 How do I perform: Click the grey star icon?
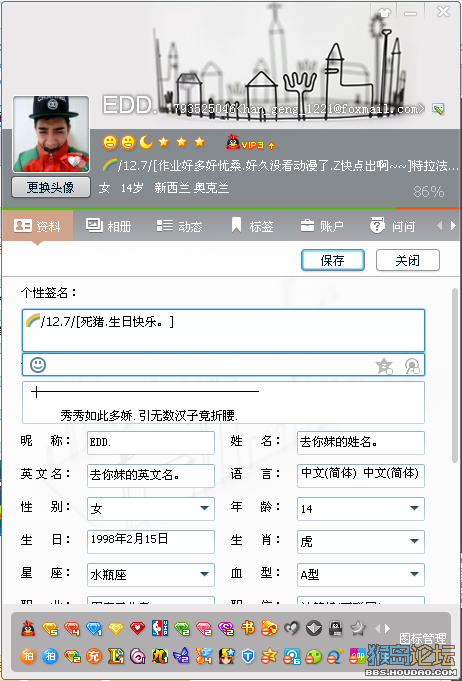pyautogui.click(x=358, y=628)
